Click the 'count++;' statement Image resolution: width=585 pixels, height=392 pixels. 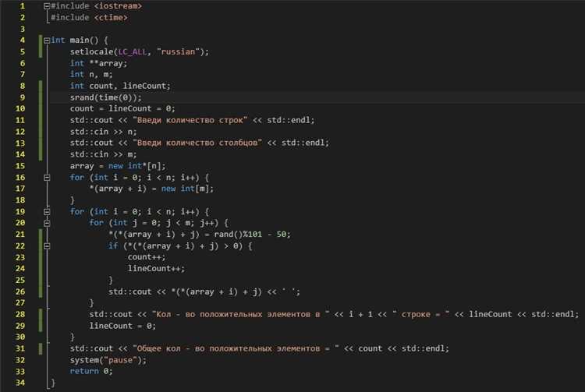[x=147, y=257]
